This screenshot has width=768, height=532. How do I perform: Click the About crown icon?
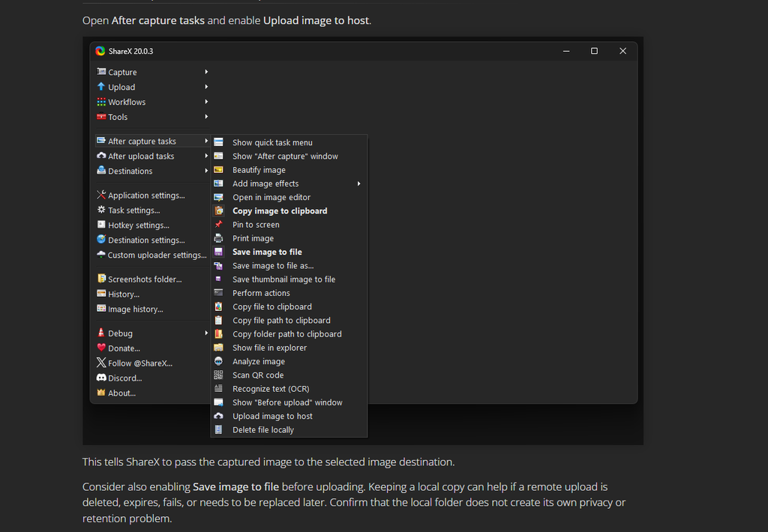101,393
